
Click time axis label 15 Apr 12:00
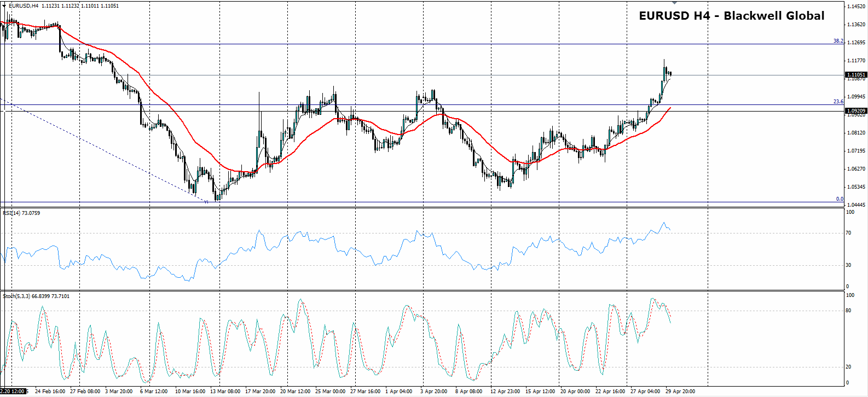tap(540, 392)
